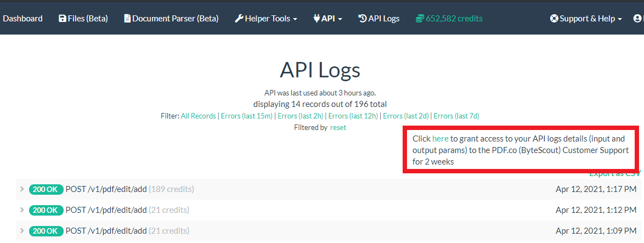The height and width of the screenshot is (243, 644).
Task: Expand the 1:17 PM log record
Action: pos(22,189)
